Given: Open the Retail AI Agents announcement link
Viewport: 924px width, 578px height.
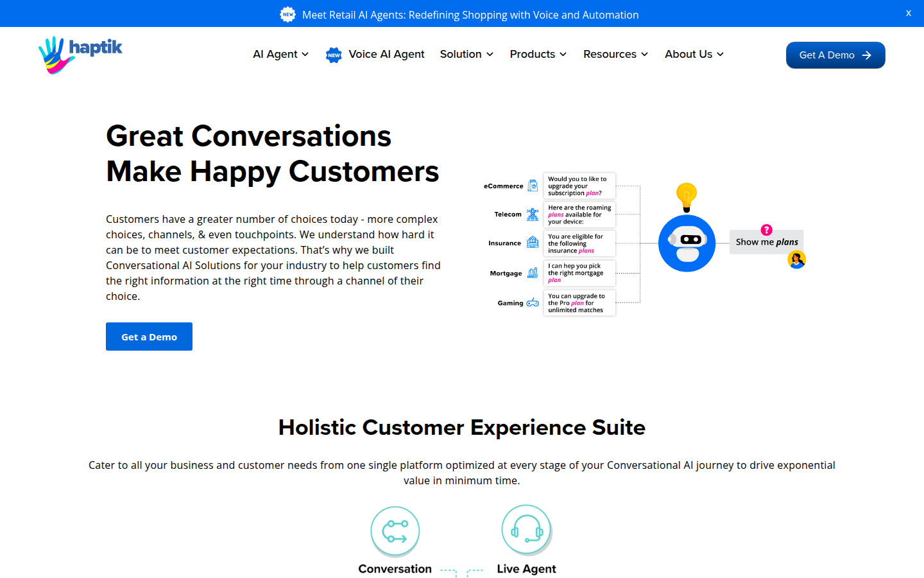Looking at the screenshot, I should tap(470, 15).
